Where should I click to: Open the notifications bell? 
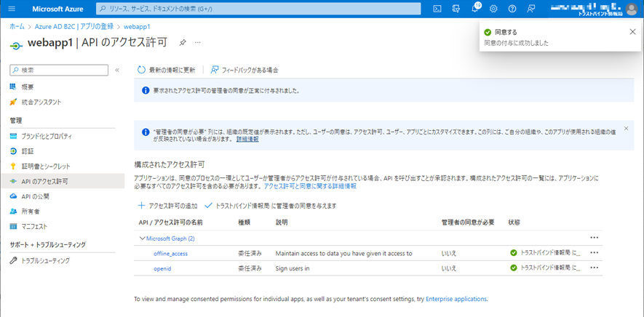(x=475, y=9)
